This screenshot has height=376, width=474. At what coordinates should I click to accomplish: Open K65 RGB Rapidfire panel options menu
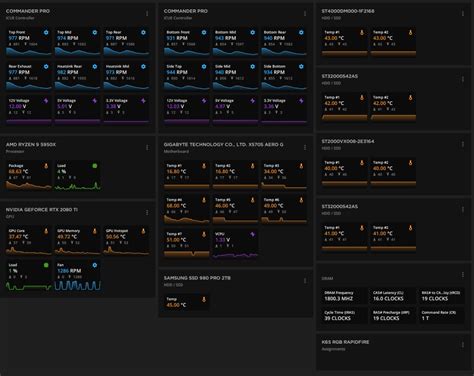(463, 345)
